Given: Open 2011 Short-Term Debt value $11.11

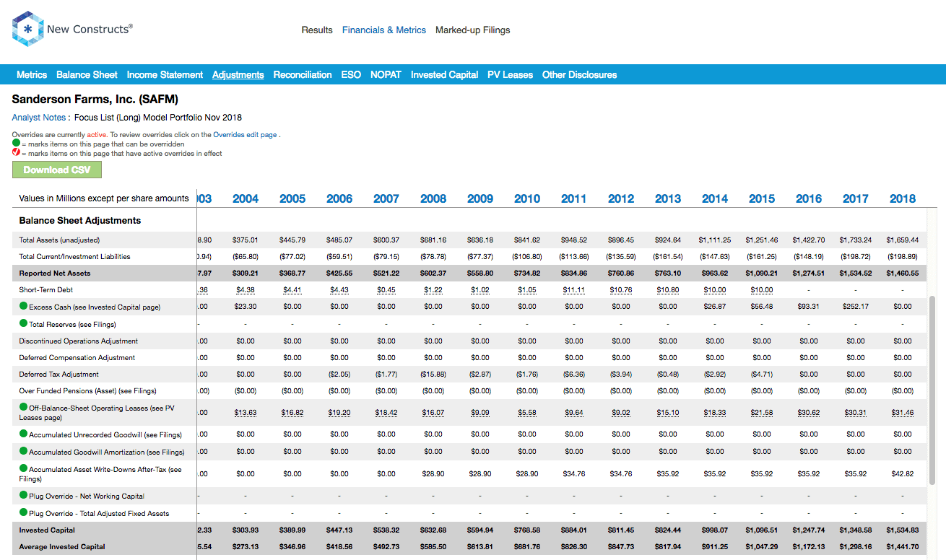Looking at the screenshot, I should coord(574,290).
